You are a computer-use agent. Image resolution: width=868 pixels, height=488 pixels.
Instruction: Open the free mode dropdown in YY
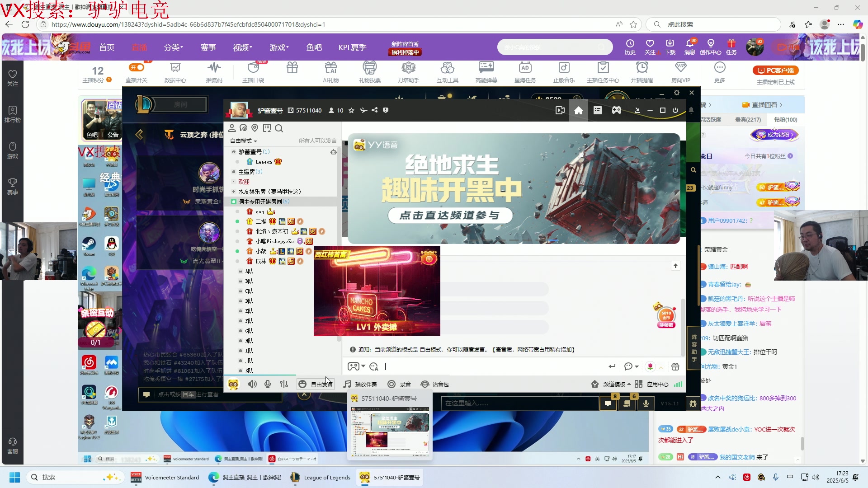click(x=244, y=141)
